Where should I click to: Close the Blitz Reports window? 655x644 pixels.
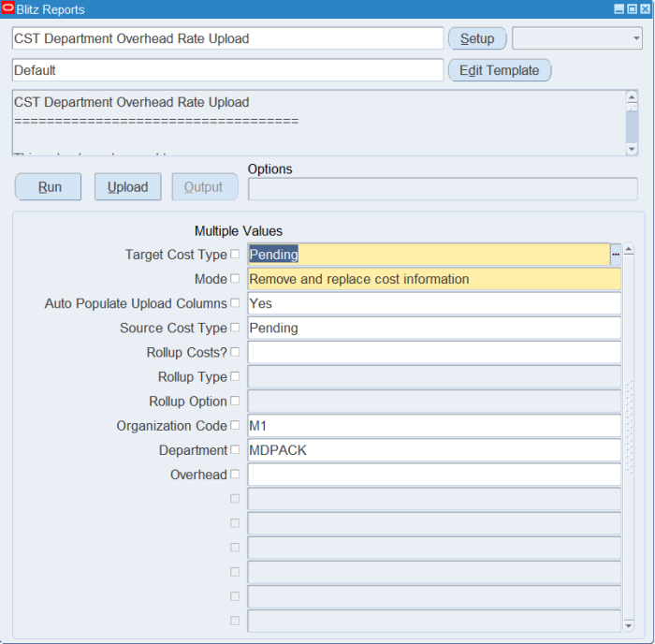[645, 8]
